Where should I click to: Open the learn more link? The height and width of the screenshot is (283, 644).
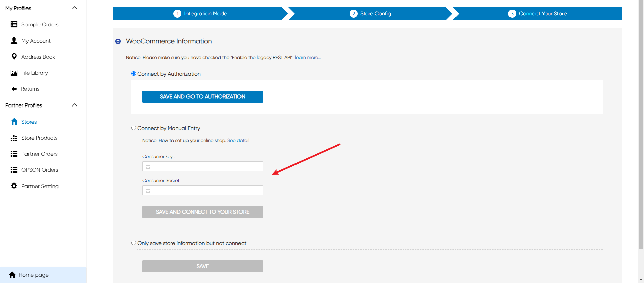308,58
